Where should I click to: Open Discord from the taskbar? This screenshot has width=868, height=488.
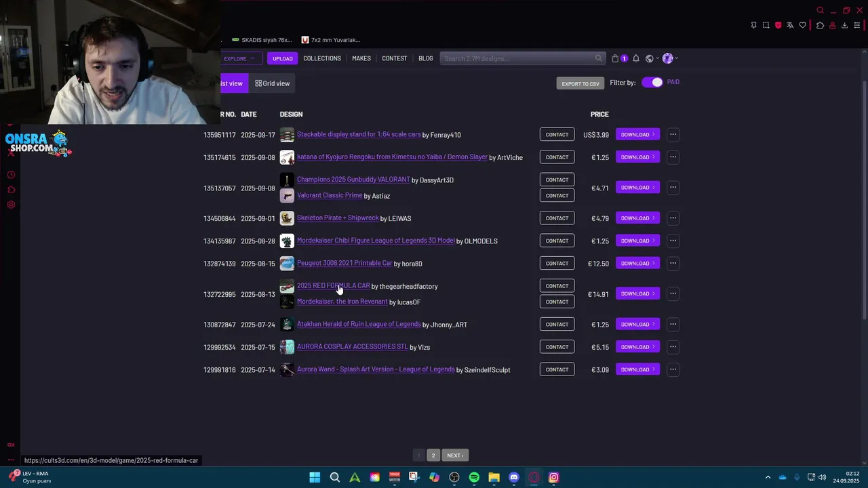(514, 477)
